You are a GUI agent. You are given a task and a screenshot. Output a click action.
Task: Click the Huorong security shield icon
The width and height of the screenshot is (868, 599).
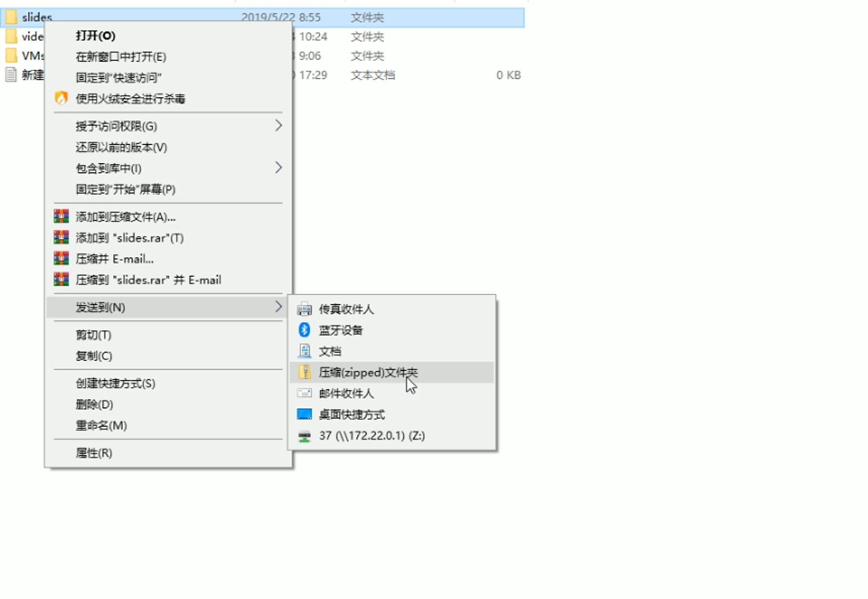(61, 98)
